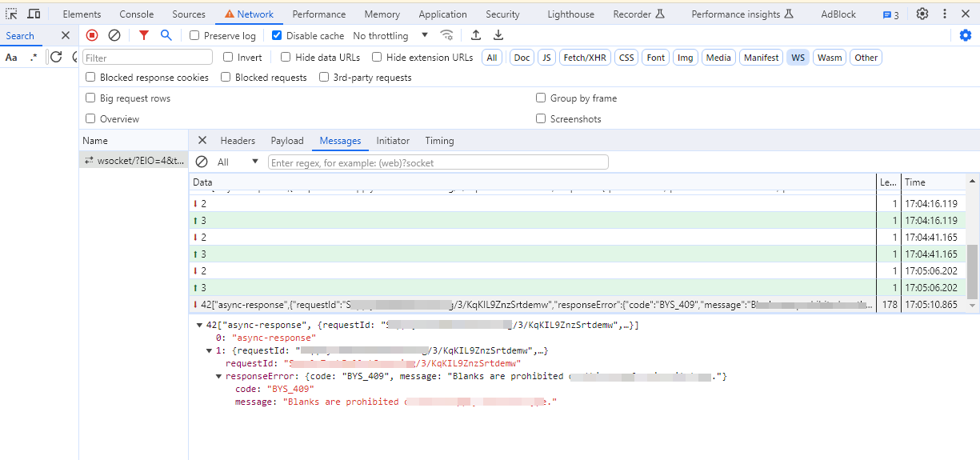The image size is (980, 460).
Task: Click the import HAR upload icon
Action: 476,35
